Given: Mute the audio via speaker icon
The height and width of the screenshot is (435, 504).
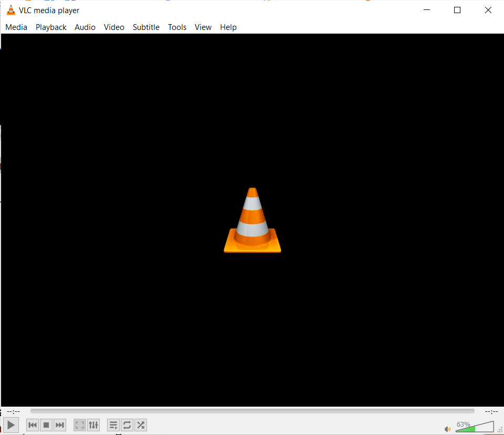Looking at the screenshot, I should click(447, 429).
